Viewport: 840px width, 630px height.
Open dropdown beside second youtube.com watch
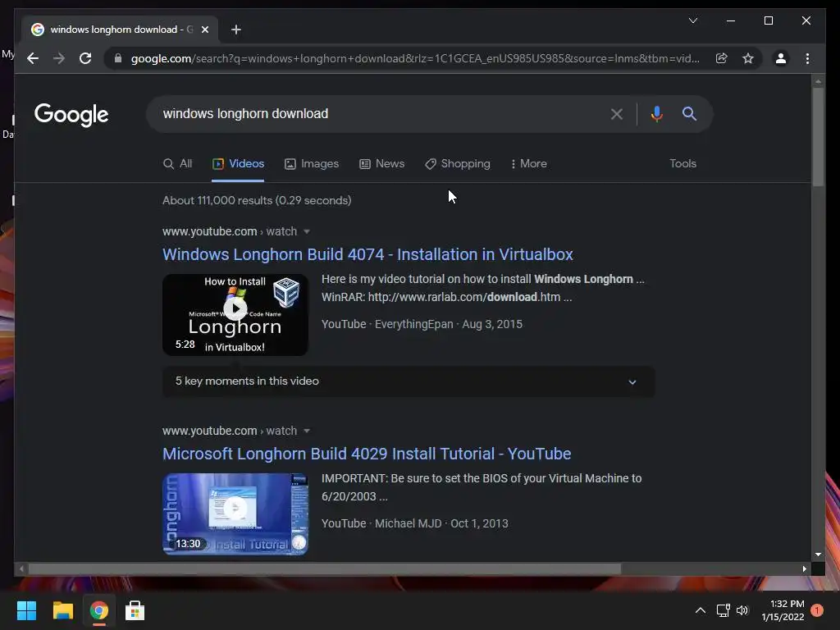click(x=307, y=431)
